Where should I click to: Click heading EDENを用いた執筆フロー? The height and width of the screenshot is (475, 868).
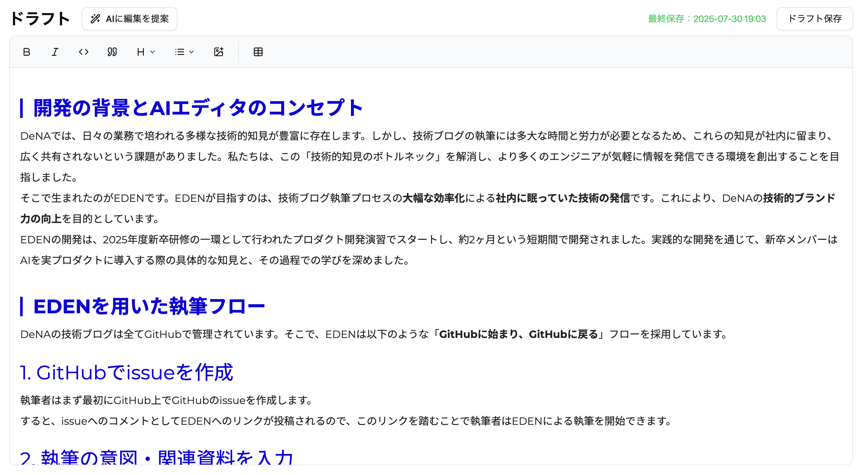[x=149, y=306]
